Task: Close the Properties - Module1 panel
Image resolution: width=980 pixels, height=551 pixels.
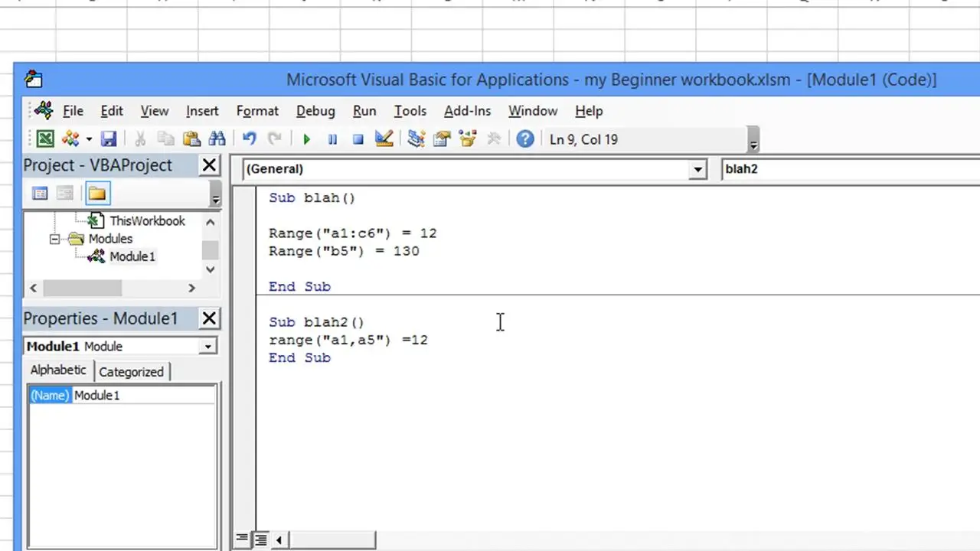Action: pyautogui.click(x=209, y=318)
